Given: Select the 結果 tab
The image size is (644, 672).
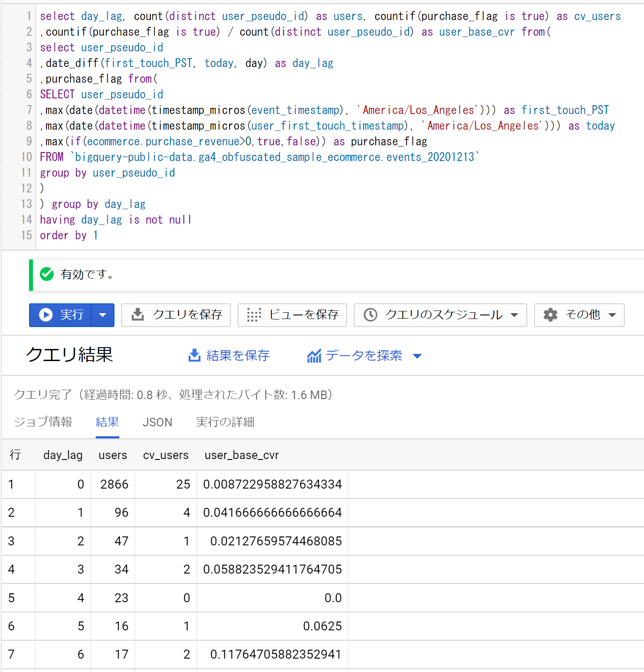Looking at the screenshot, I should coord(107,422).
